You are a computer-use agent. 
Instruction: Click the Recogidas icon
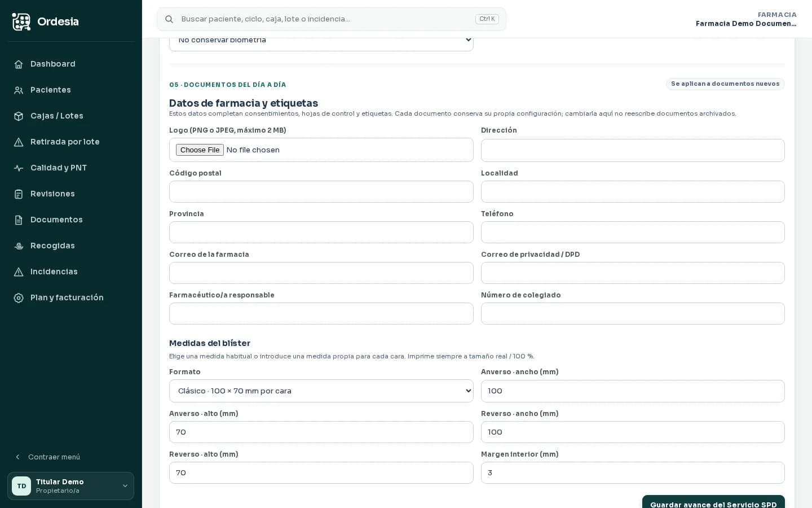(x=19, y=246)
